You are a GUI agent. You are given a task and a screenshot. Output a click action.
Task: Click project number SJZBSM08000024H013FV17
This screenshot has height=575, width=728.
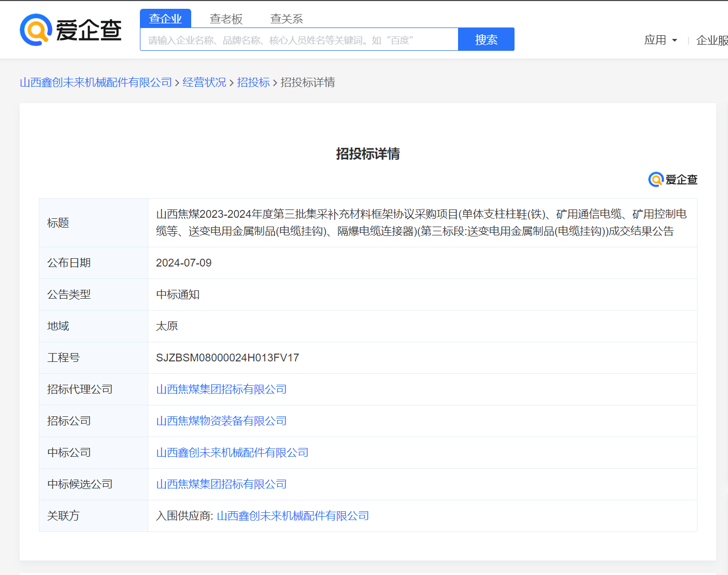pos(227,358)
